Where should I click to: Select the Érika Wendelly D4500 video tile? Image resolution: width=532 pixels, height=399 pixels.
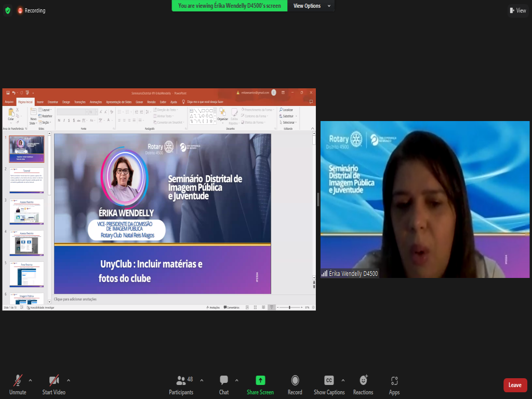pyautogui.click(x=424, y=199)
